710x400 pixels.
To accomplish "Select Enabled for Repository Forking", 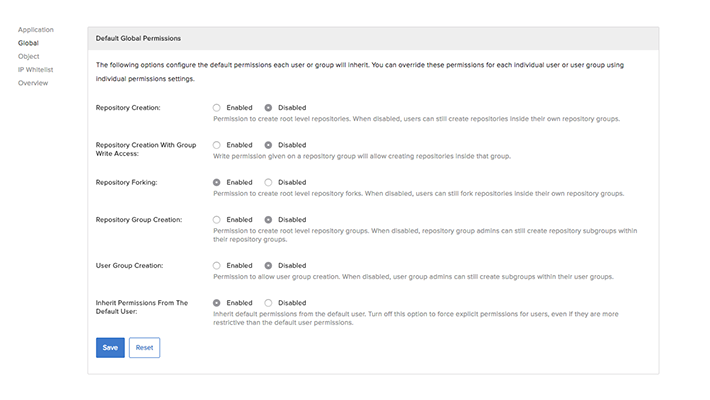I will click(x=217, y=182).
